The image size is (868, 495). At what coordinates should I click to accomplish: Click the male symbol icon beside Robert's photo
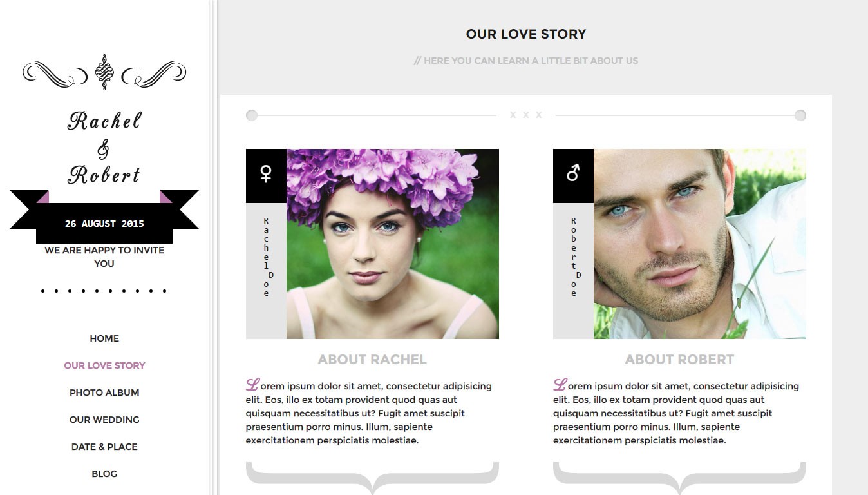click(x=573, y=173)
